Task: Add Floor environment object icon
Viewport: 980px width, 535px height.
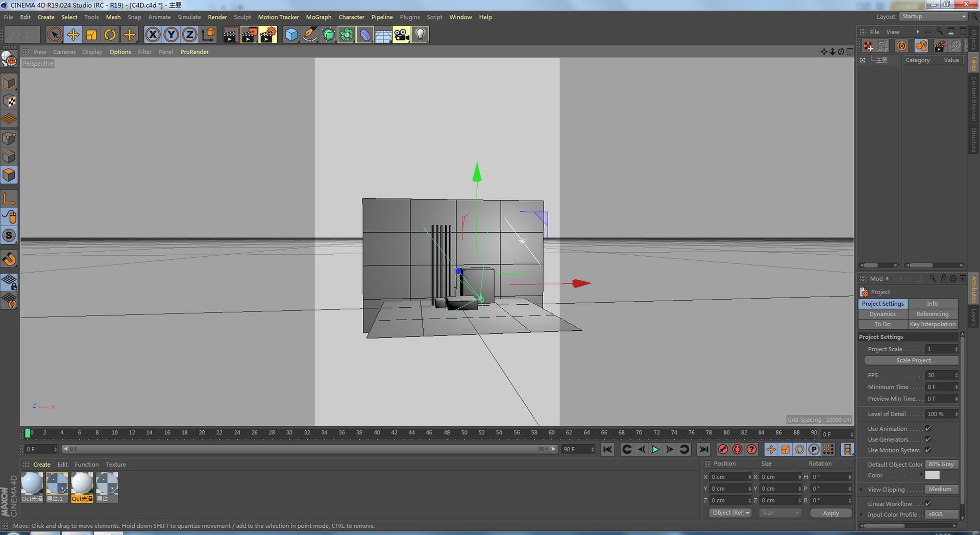Action: click(x=383, y=35)
